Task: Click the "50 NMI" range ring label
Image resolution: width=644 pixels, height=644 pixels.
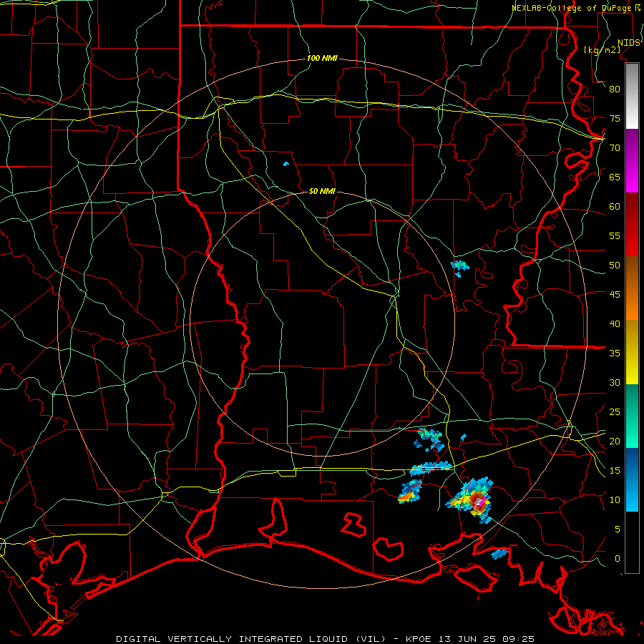Action: [323, 191]
